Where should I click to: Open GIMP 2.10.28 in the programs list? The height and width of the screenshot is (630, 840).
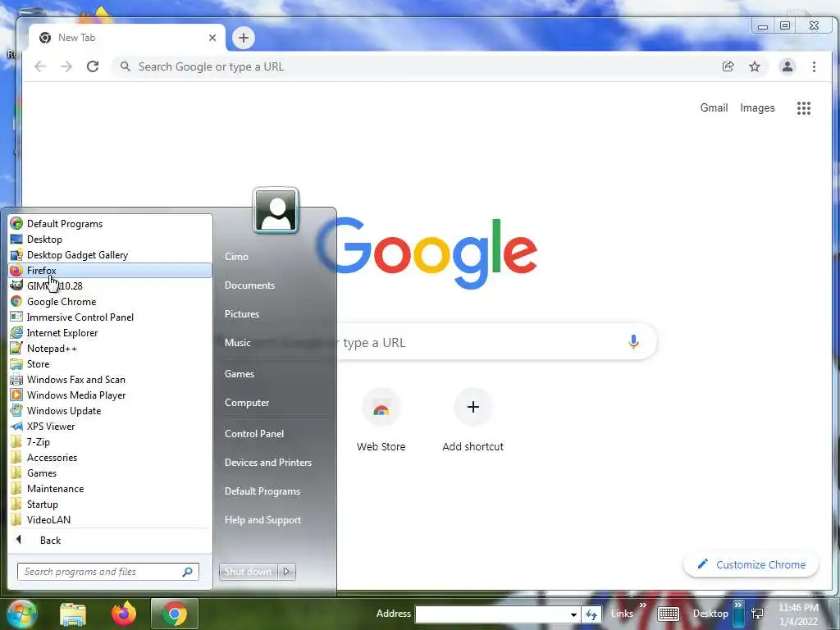[111, 286]
